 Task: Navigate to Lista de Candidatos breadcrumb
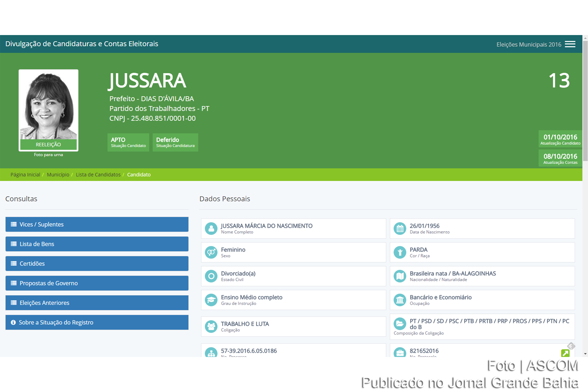point(98,174)
